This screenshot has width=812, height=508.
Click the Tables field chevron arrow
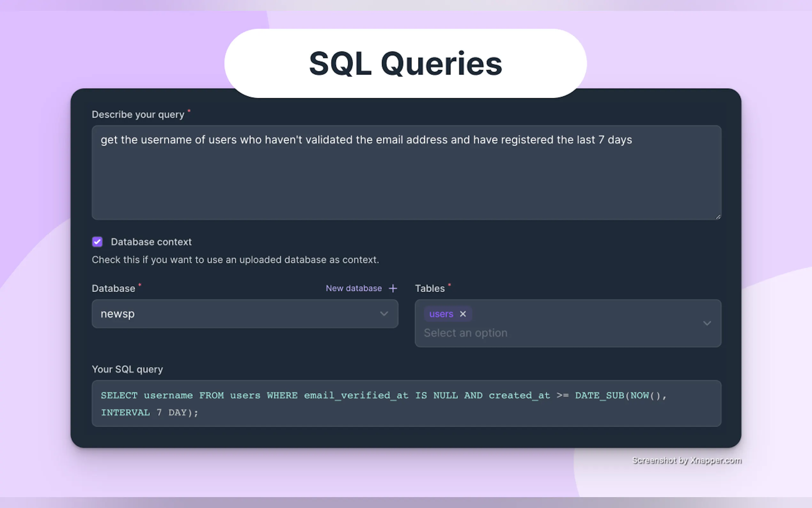pyautogui.click(x=707, y=323)
